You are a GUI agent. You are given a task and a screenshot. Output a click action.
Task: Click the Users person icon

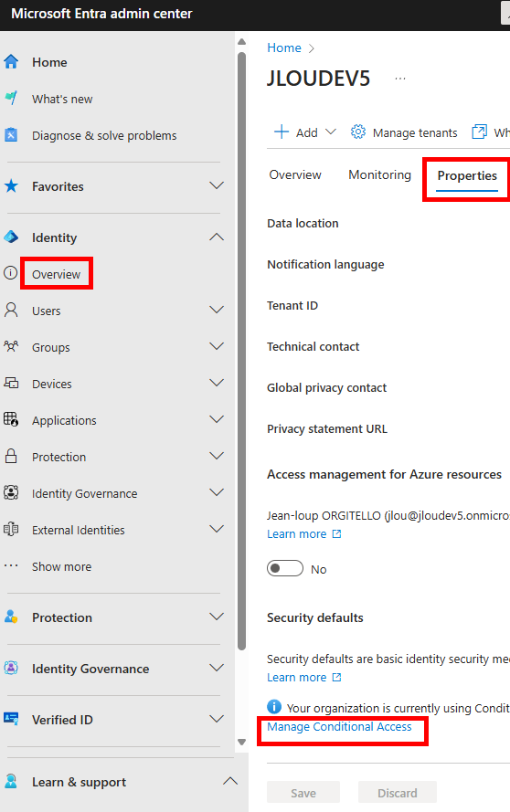point(11,311)
